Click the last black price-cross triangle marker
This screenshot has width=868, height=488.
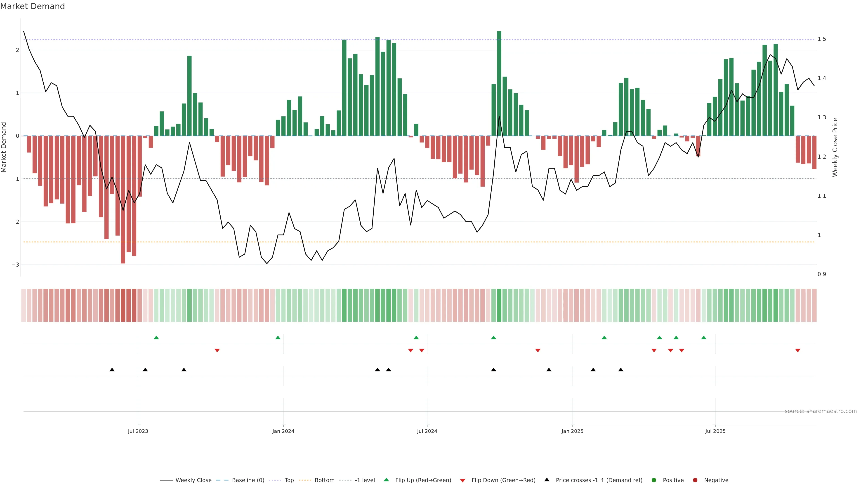621,370
